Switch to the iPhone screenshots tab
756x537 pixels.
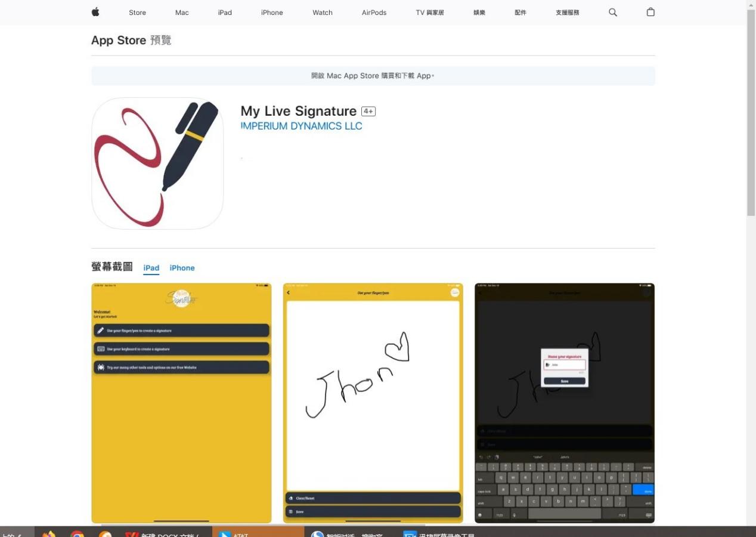tap(182, 268)
